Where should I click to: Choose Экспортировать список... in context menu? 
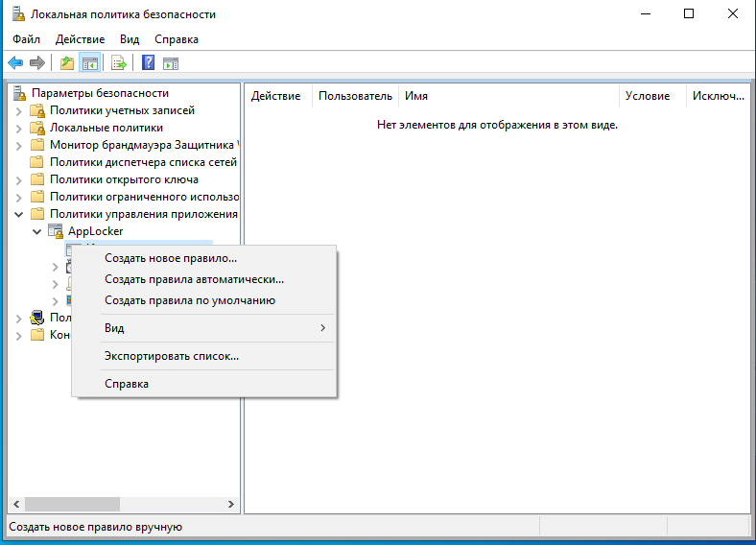point(204,356)
